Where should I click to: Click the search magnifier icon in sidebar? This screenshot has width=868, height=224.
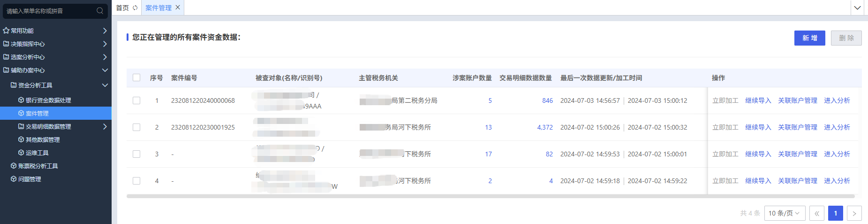coord(100,11)
